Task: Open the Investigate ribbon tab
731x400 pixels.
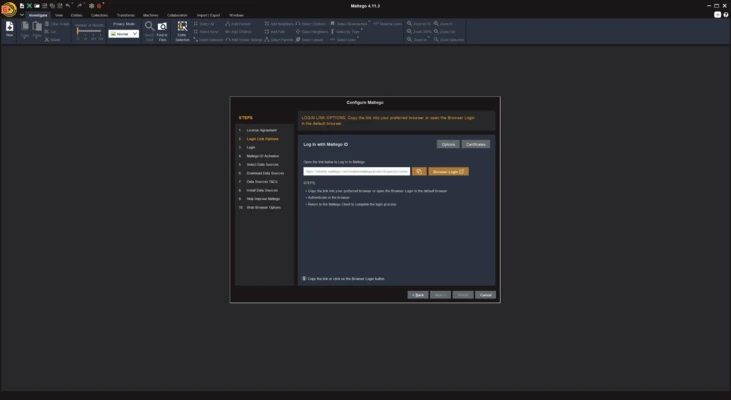Action: (x=38, y=15)
